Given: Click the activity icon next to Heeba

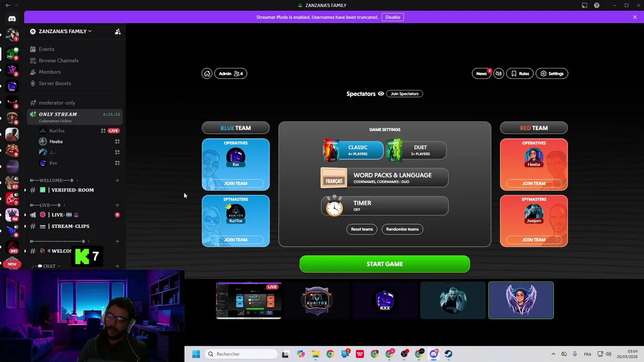Looking at the screenshot, I should click(117, 142).
